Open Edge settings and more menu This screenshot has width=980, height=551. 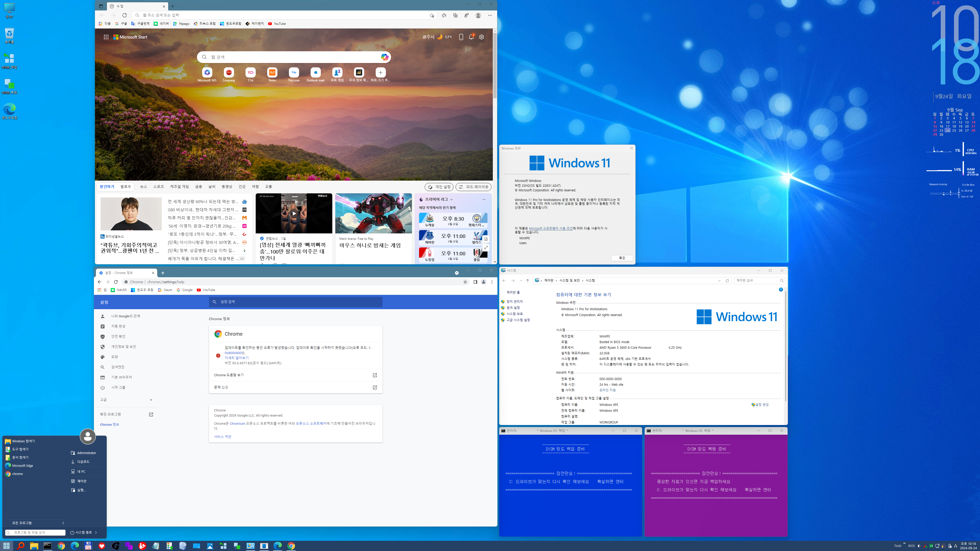point(490,15)
